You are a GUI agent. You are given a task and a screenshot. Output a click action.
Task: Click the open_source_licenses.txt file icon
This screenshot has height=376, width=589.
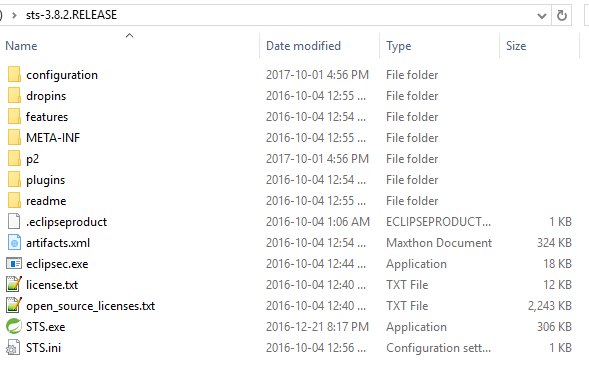click(x=14, y=305)
